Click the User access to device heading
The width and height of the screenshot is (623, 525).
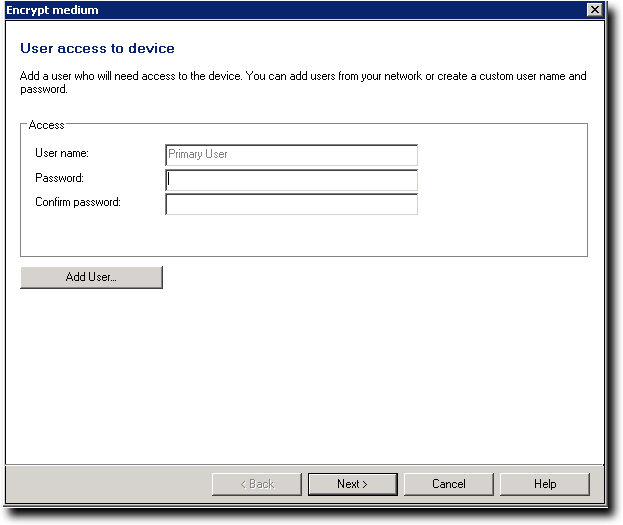click(97, 48)
